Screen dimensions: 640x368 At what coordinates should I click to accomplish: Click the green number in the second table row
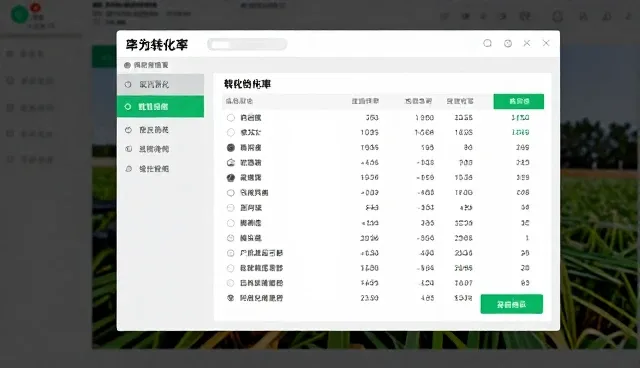520,132
